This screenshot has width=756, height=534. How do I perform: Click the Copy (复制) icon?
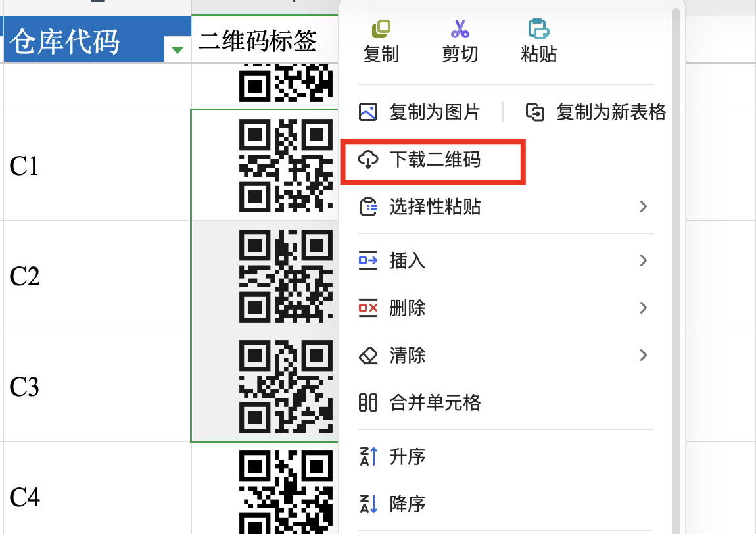[381, 30]
